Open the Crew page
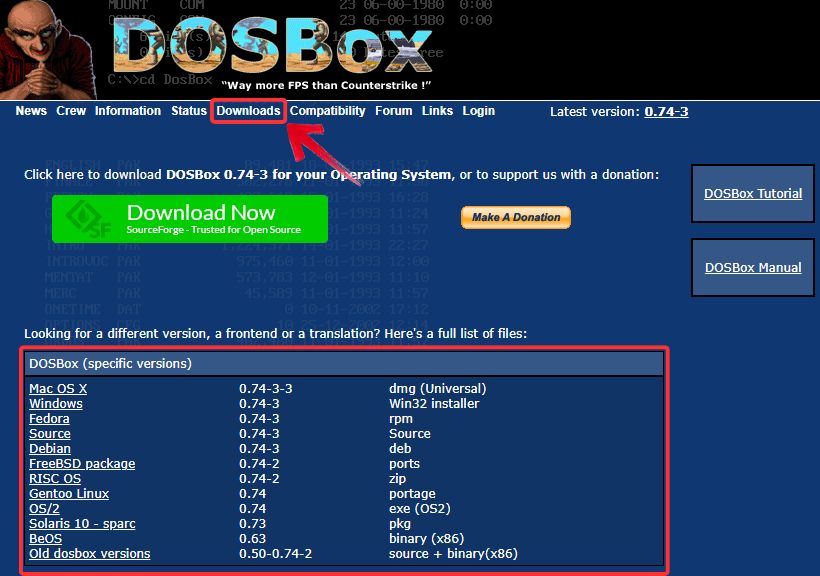This screenshot has height=576, width=820. 71,111
